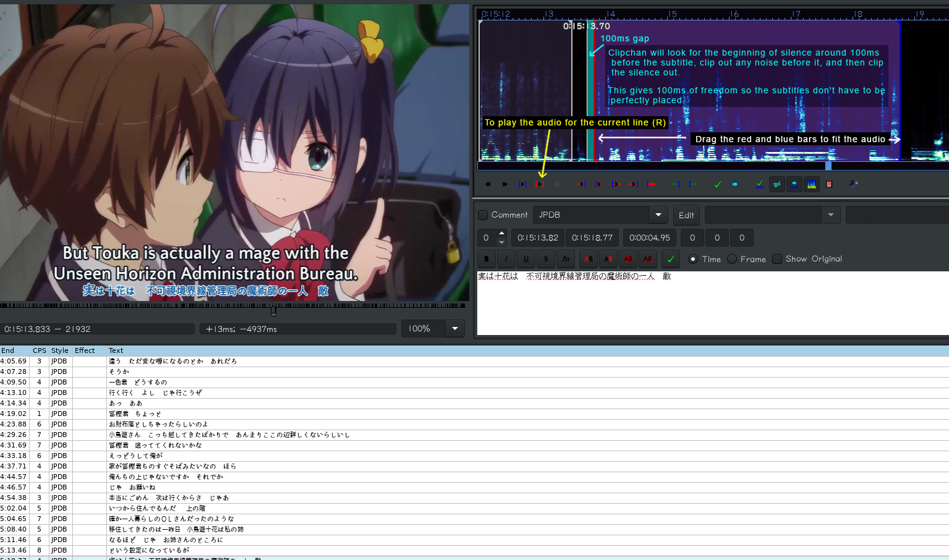949x560 pixels.
Task: Go to next line audio button
Action: coord(505,184)
